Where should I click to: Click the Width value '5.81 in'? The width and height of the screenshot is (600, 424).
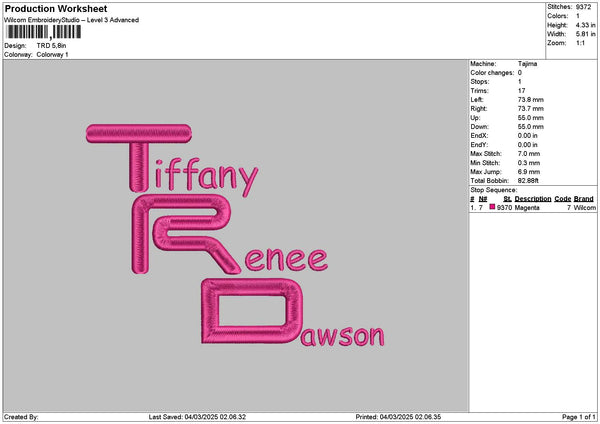(x=585, y=34)
